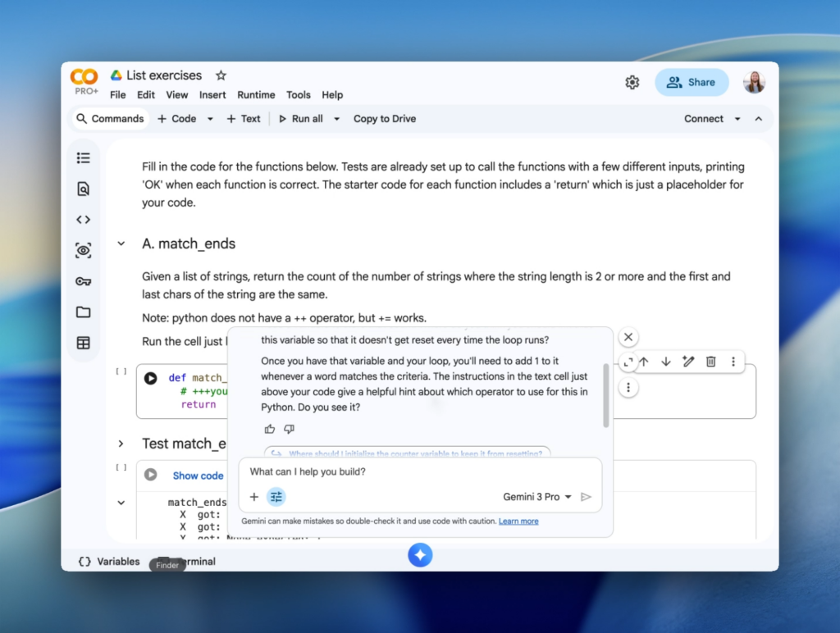Run the match_ends code cell
Screen dimensions: 840x633
[149, 378]
